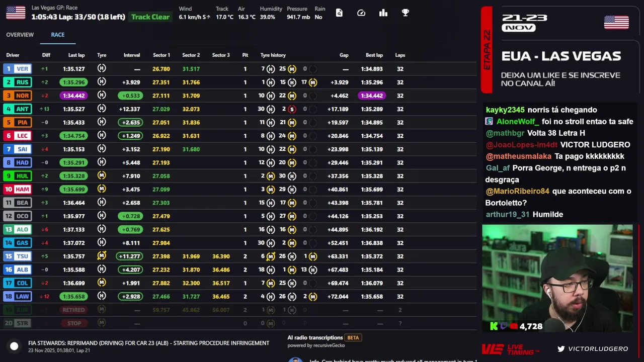Click VER's sector 1 time 26.780
The image size is (644, 362).
[161, 69]
